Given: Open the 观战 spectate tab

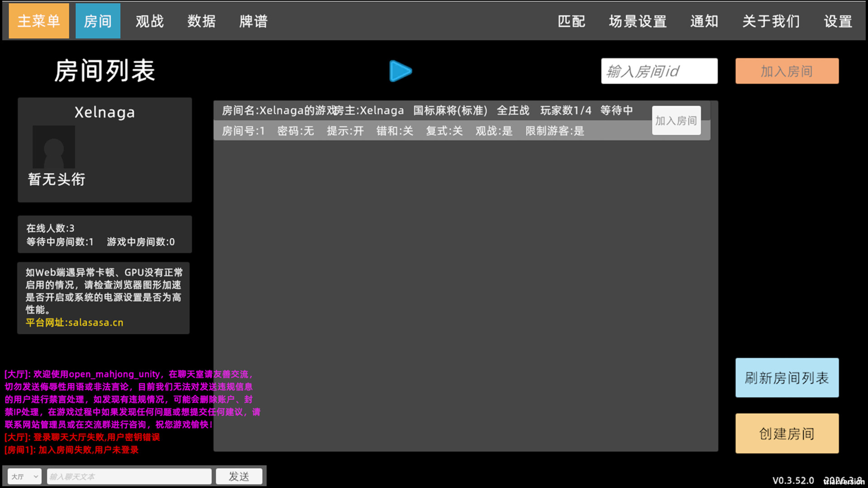Looking at the screenshot, I should [x=150, y=21].
